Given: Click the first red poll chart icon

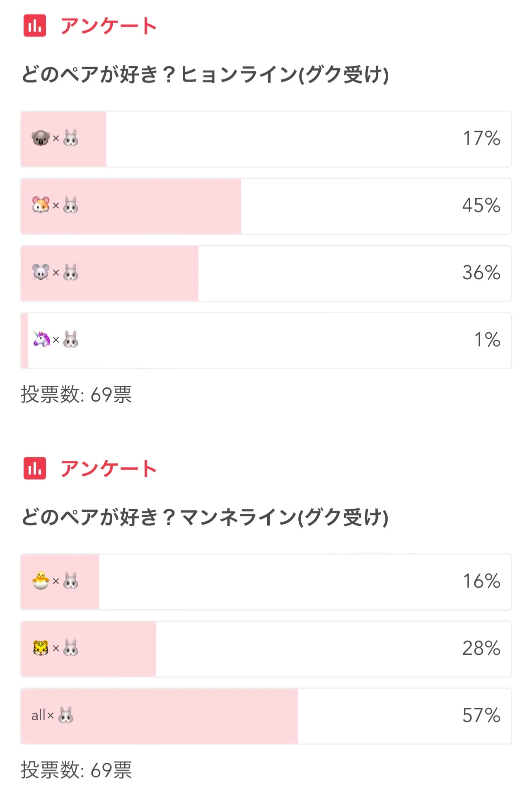Looking at the screenshot, I should coord(35,26).
